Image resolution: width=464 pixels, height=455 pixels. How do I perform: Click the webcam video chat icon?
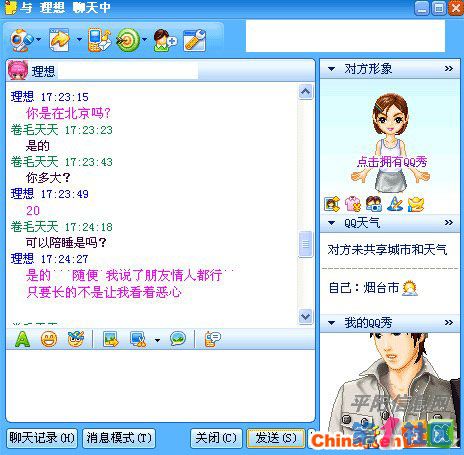(x=21, y=40)
